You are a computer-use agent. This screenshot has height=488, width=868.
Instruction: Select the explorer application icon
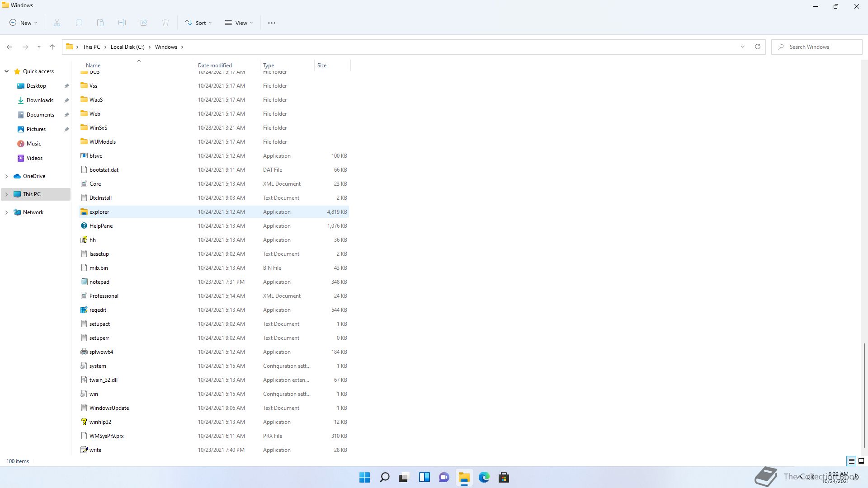(x=84, y=212)
